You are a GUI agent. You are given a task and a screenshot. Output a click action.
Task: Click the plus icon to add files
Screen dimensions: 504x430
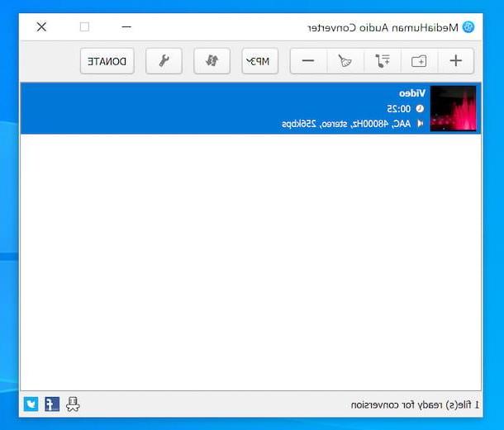pos(455,61)
